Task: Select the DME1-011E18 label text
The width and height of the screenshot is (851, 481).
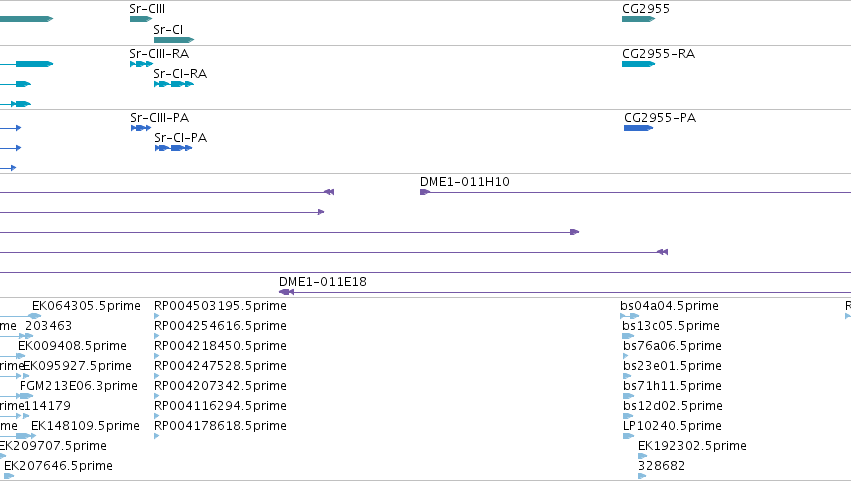Action: click(x=323, y=282)
